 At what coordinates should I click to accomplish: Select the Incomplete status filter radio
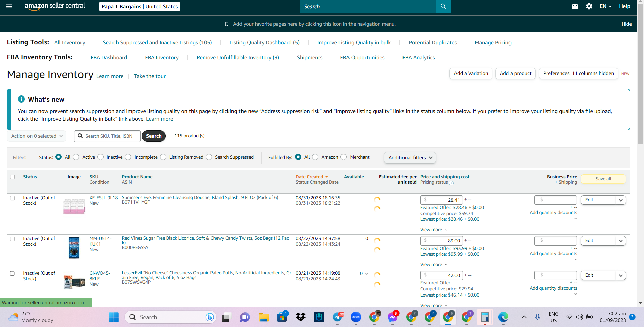pos(128,157)
